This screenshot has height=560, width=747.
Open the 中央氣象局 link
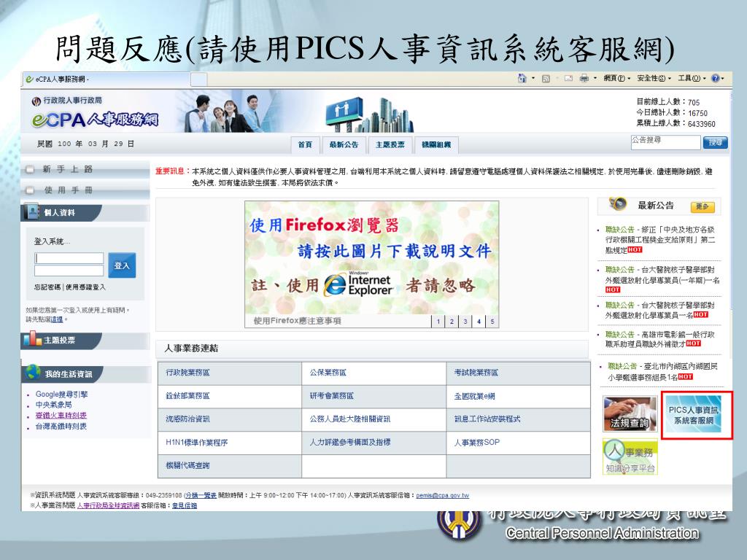[53, 405]
